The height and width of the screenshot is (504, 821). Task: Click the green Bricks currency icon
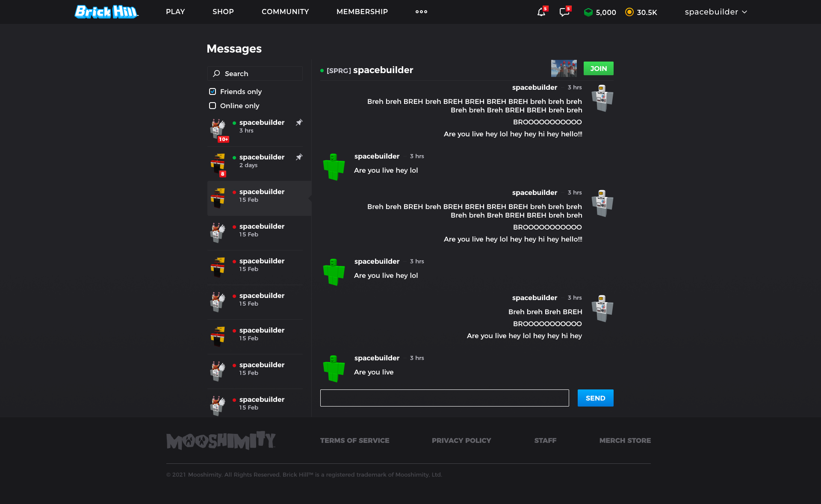point(586,12)
